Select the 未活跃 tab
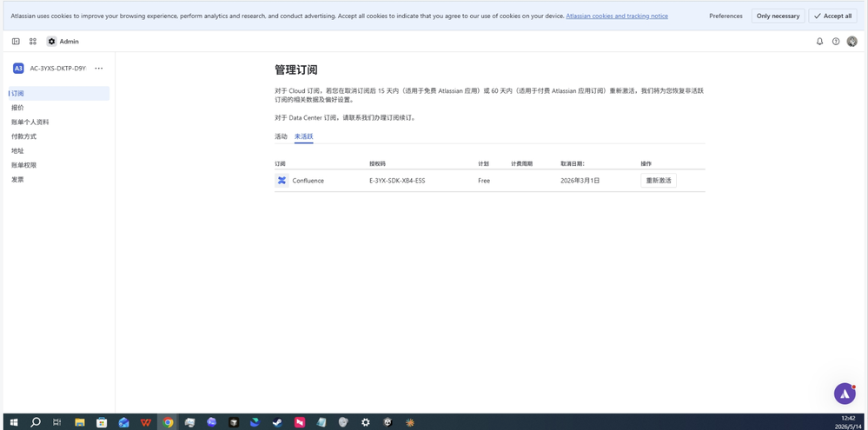This screenshot has width=868, height=430. pos(304,136)
